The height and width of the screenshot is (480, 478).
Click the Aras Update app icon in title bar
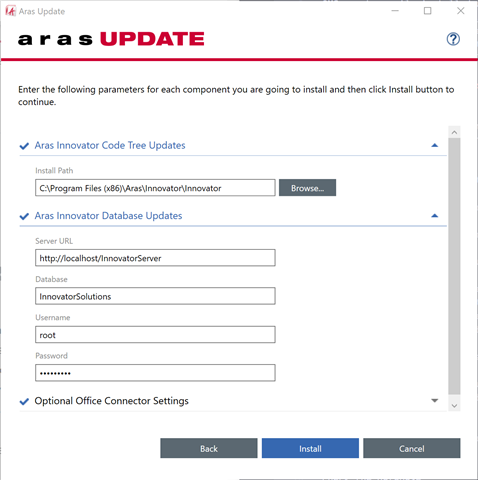[10, 11]
